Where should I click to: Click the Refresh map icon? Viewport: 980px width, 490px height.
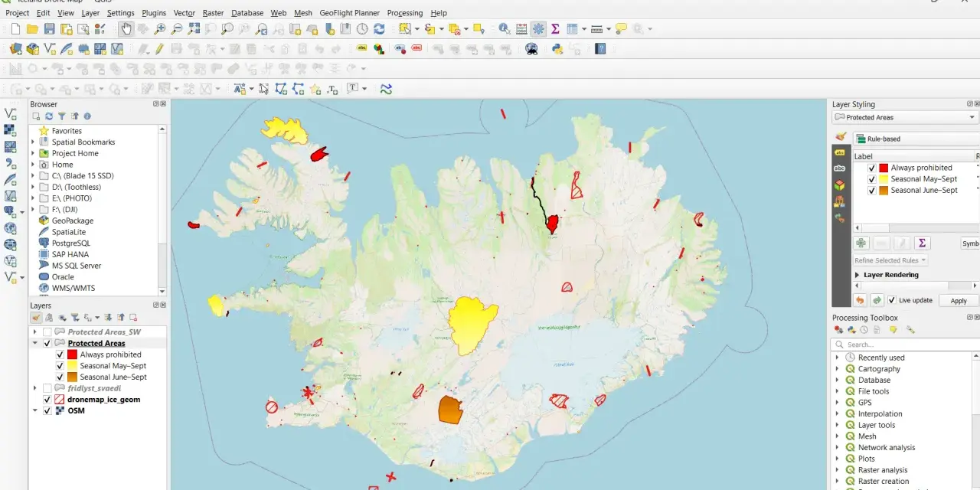[x=379, y=29]
